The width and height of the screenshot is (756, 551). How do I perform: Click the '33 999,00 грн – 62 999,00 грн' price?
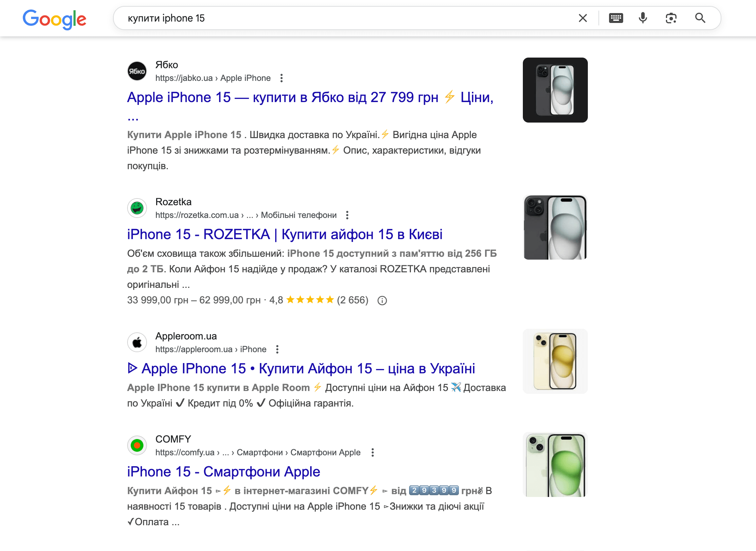click(194, 300)
